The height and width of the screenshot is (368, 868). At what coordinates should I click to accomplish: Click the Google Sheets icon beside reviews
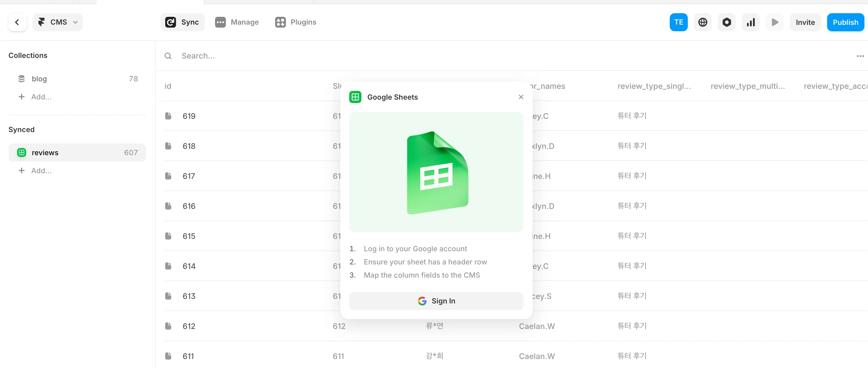22,152
